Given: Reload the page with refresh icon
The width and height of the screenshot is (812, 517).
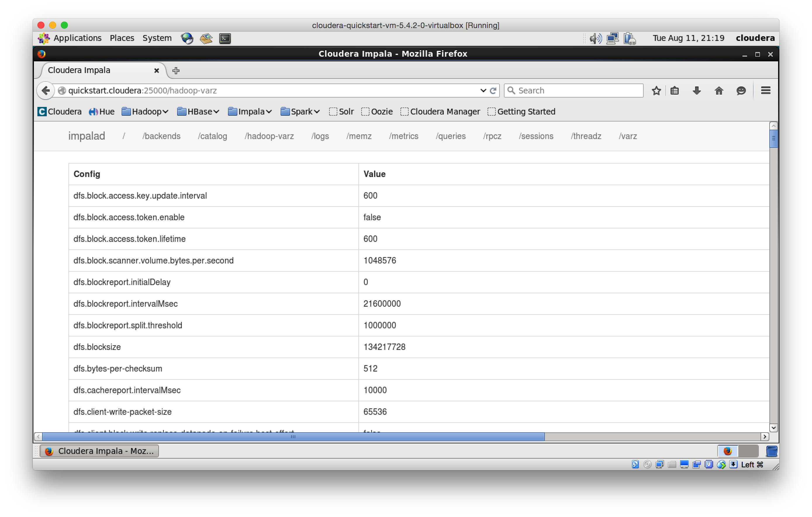Looking at the screenshot, I should click(493, 90).
